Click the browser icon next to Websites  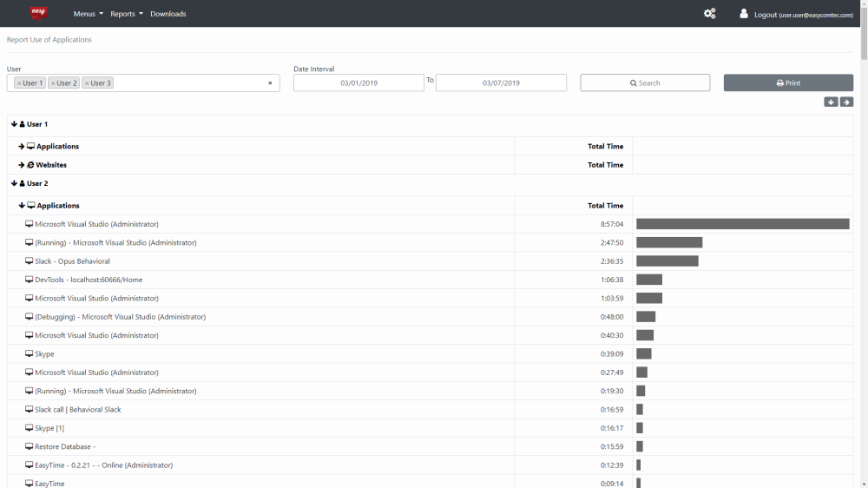pos(30,165)
